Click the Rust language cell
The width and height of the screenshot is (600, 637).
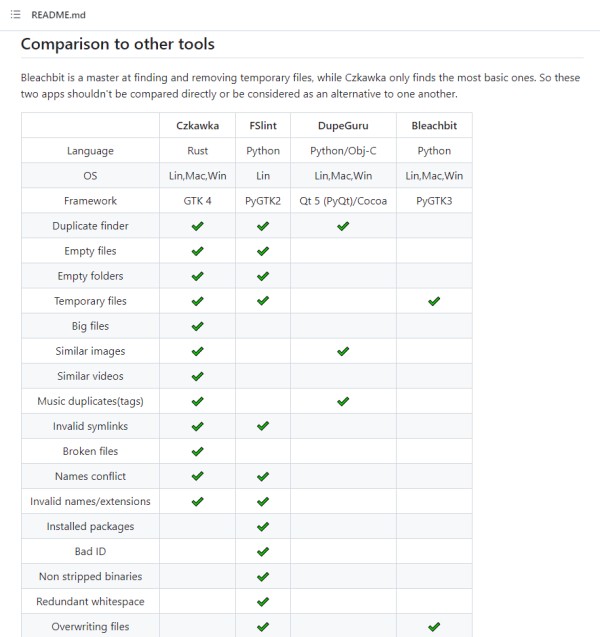click(x=197, y=151)
